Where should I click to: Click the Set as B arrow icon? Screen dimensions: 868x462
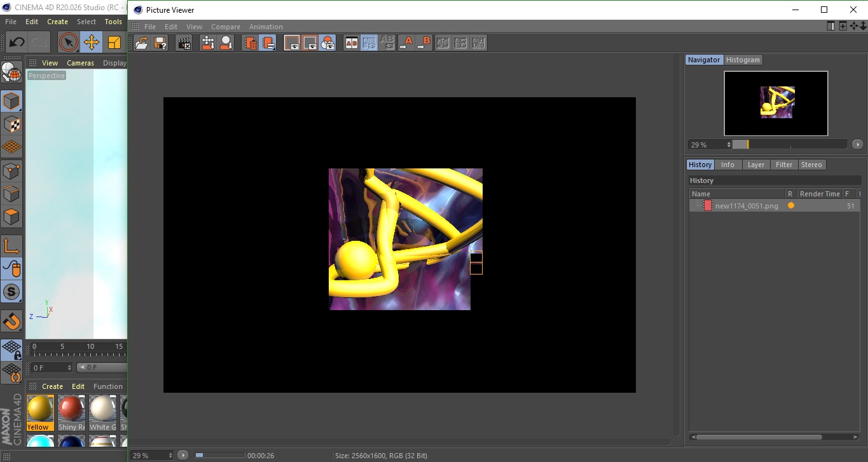click(x=424, y=43)
